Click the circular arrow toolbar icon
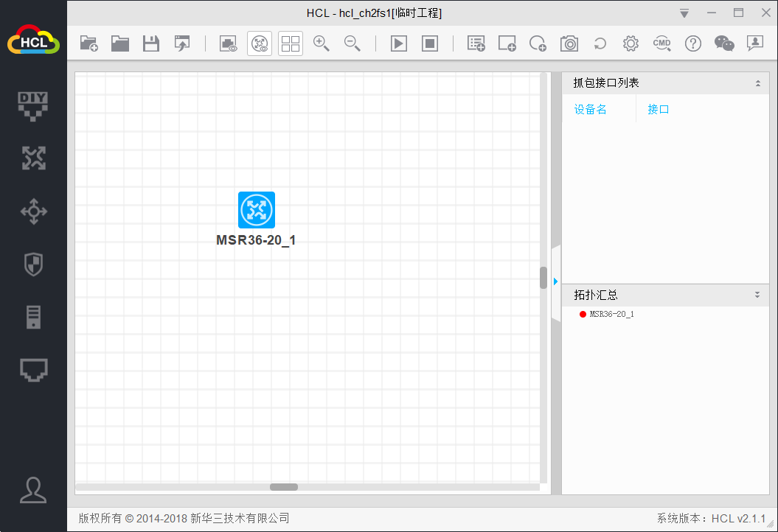This screenshot has width=778, height=532. [x=600, y=43]
